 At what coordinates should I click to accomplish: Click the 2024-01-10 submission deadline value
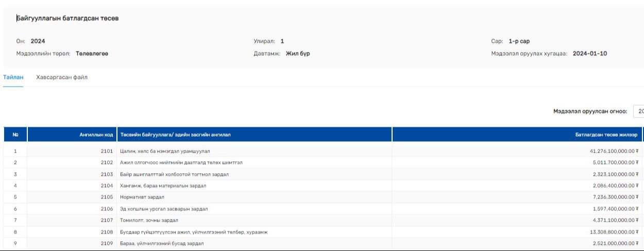(589, 54)
